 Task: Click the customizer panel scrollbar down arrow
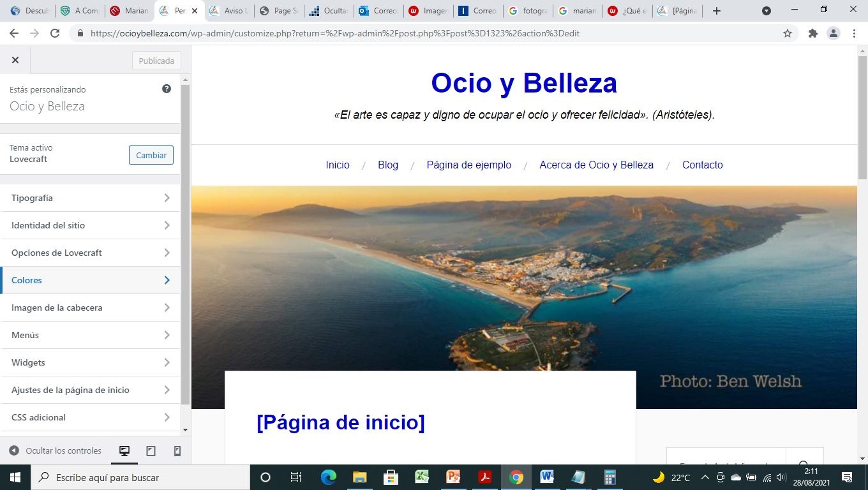pyautogui.click(x=186, y=431)
